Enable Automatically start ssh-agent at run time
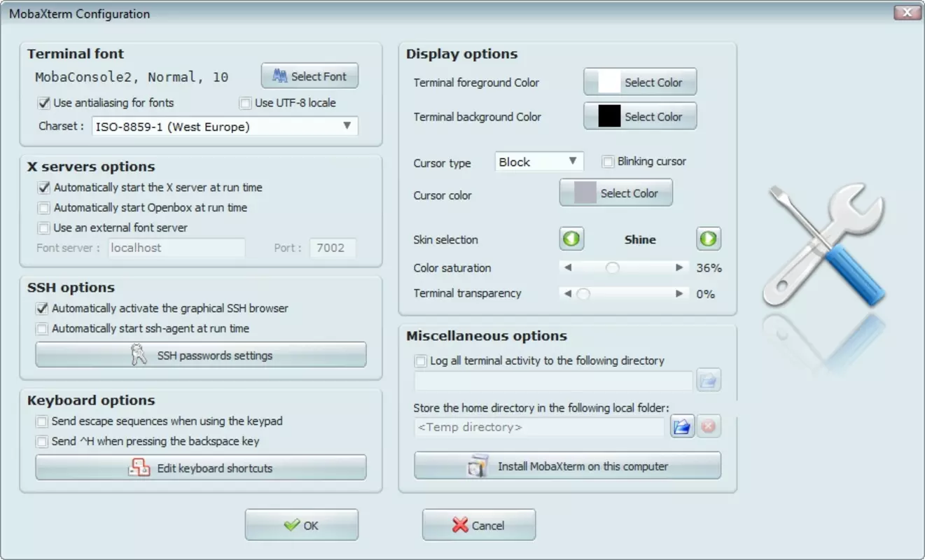The width and height of the screenshot is (925, 560). click(x=42, y=328)
